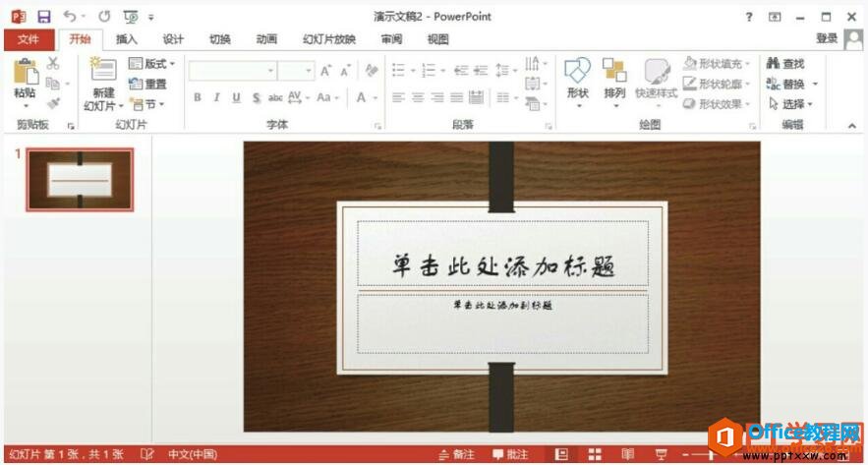This screenshot has height=465, width=868.
Task: Select slide 1 thumbnail in panel
Action: click(x=80, y=179)
